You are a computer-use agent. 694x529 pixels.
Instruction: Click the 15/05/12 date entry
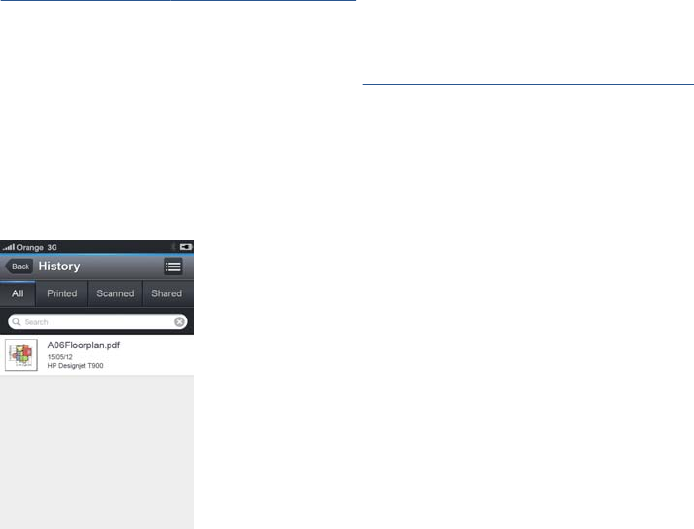click(60, 357)
